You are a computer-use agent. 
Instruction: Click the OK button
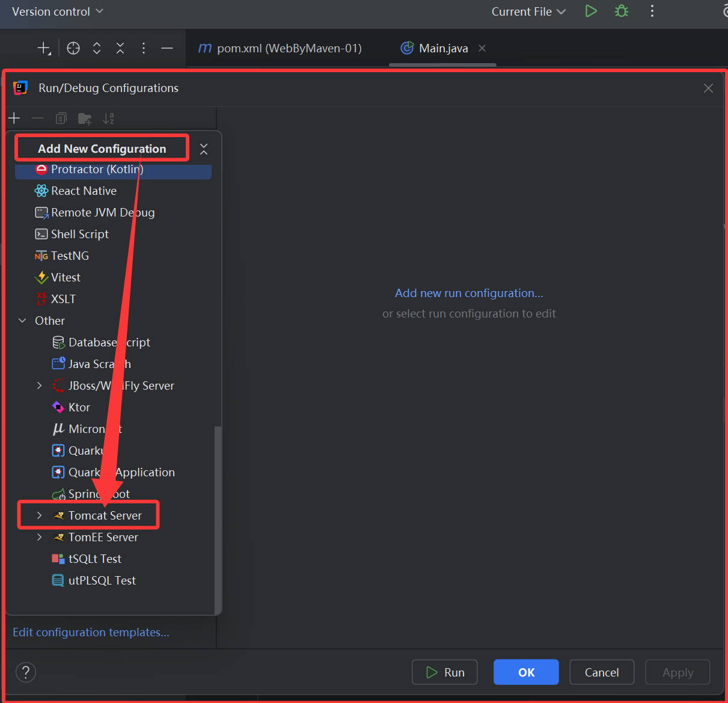point(526,672)
